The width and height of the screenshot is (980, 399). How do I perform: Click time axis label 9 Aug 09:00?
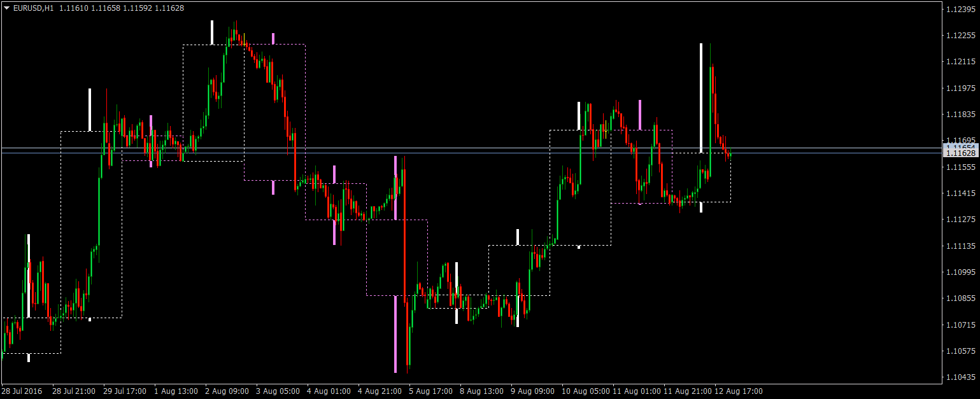point(532,391)
